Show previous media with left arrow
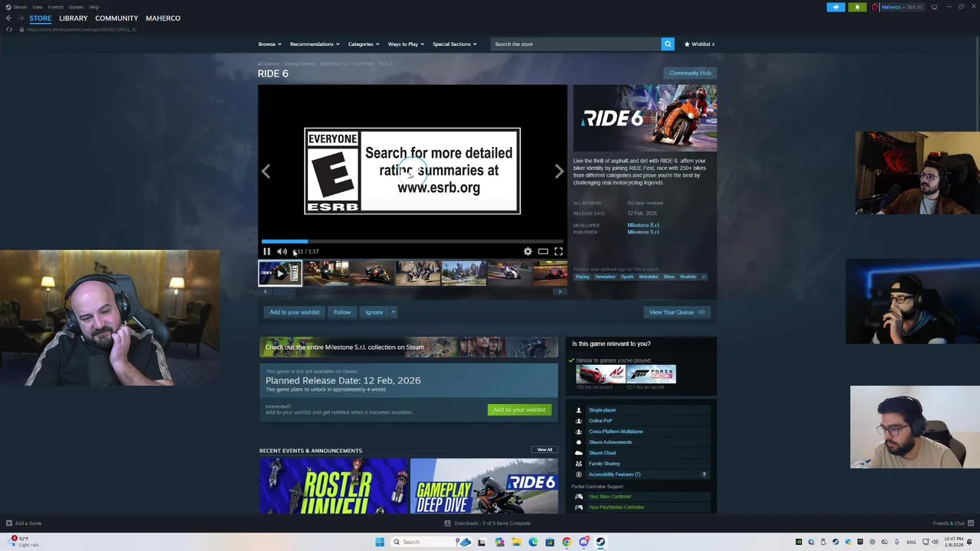This screenshot has height=551, width=980. click(x=266, y=171)
